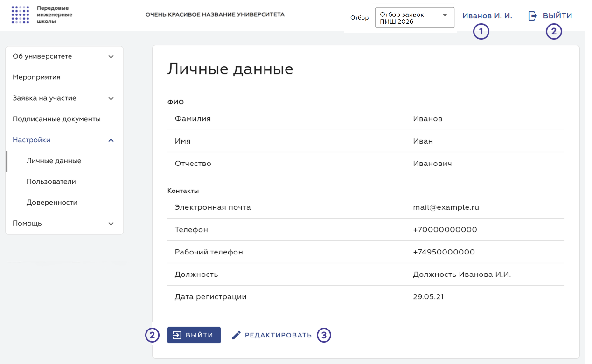Click the first name value Иван

pyautogui.click(x=423, y=141)
